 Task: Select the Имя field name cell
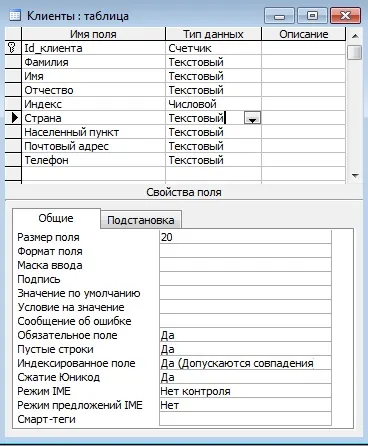pyautogui.click(x=93, y=76)
